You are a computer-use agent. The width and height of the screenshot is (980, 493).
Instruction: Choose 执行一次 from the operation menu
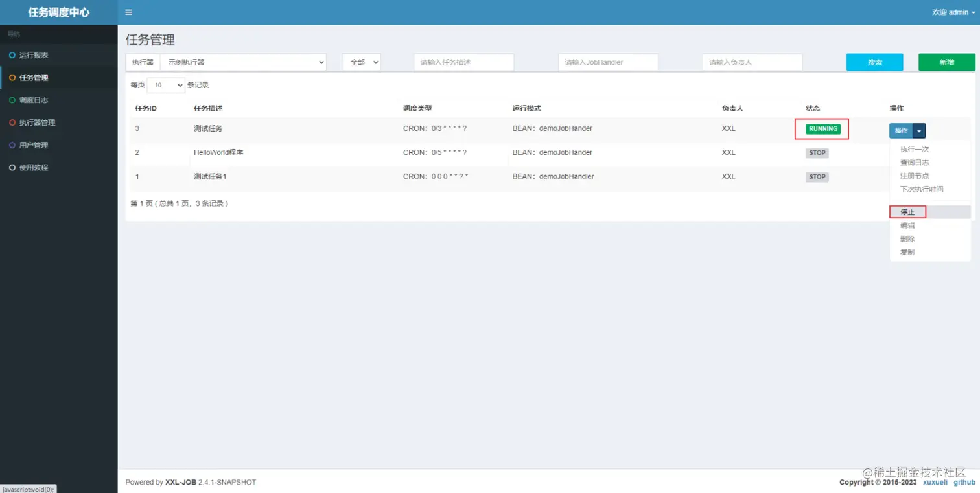pos(915,150)
